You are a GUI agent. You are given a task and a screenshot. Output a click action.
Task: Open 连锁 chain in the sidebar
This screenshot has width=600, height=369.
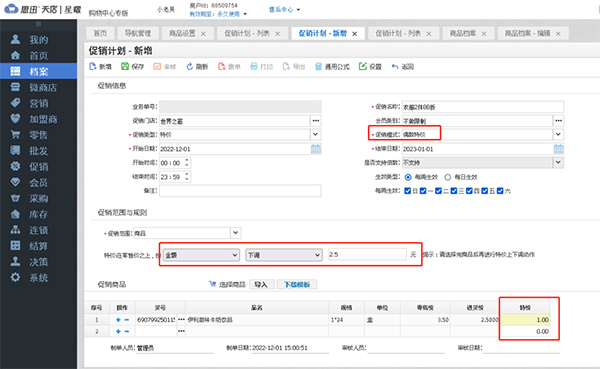tap(38, 230)
